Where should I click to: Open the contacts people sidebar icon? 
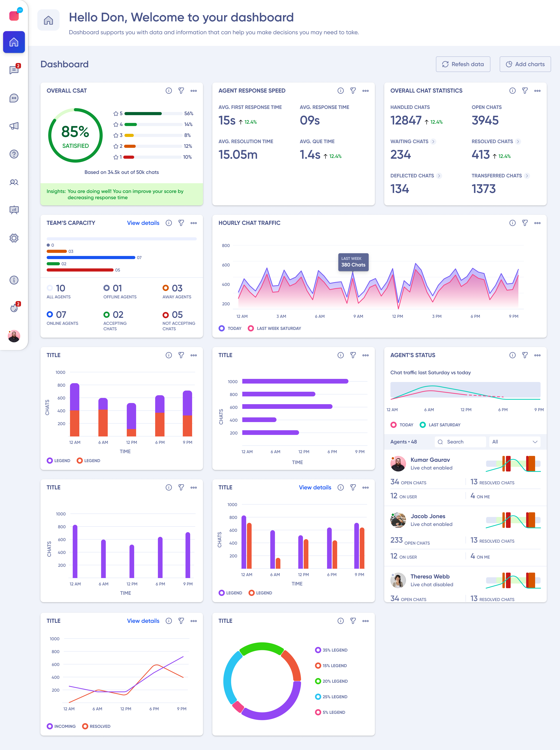click(14, 182)
